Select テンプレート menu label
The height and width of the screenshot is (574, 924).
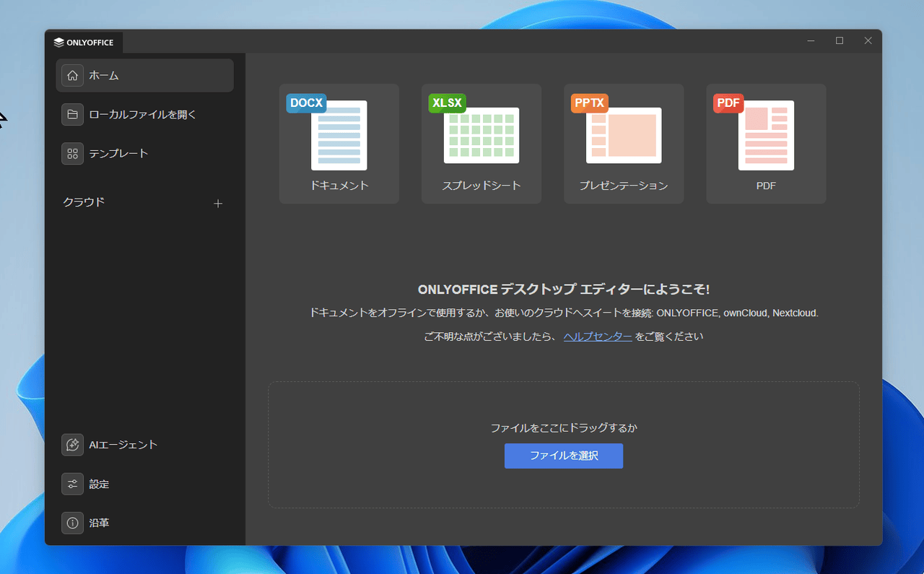118,153
